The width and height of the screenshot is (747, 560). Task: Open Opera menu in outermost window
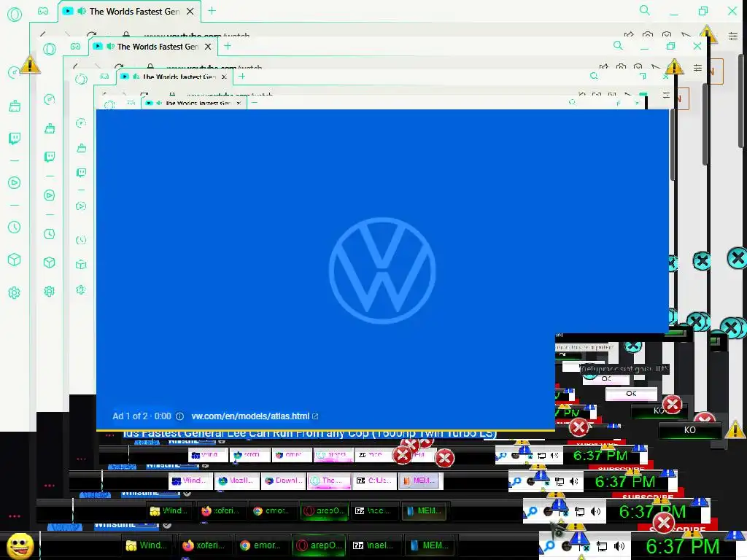(x=15, y=15)
